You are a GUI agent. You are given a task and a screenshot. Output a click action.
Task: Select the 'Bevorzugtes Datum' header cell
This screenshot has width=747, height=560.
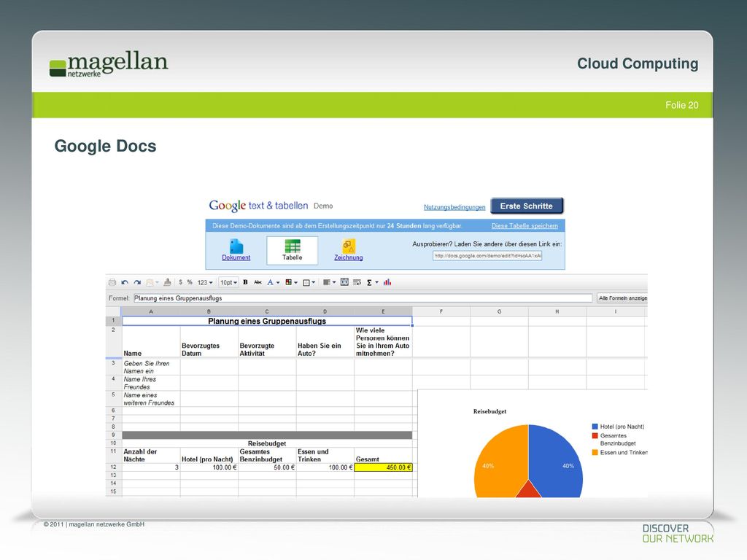209,342
